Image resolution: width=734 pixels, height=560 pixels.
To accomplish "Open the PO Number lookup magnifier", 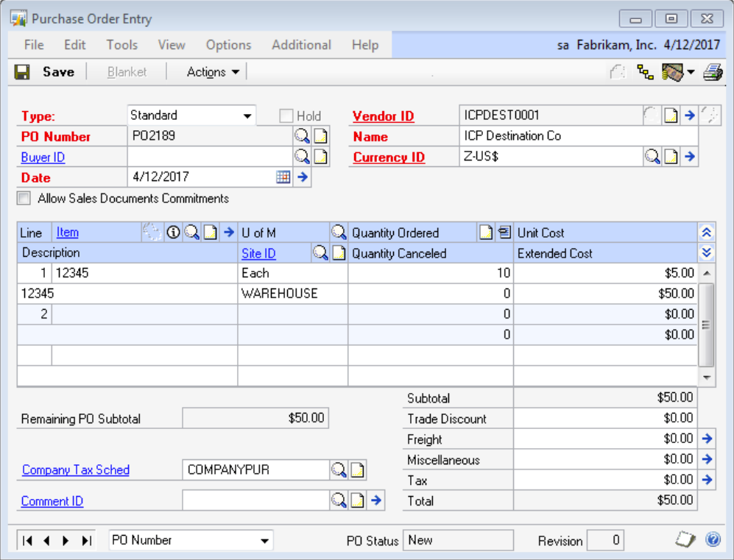I will [302, 136].
